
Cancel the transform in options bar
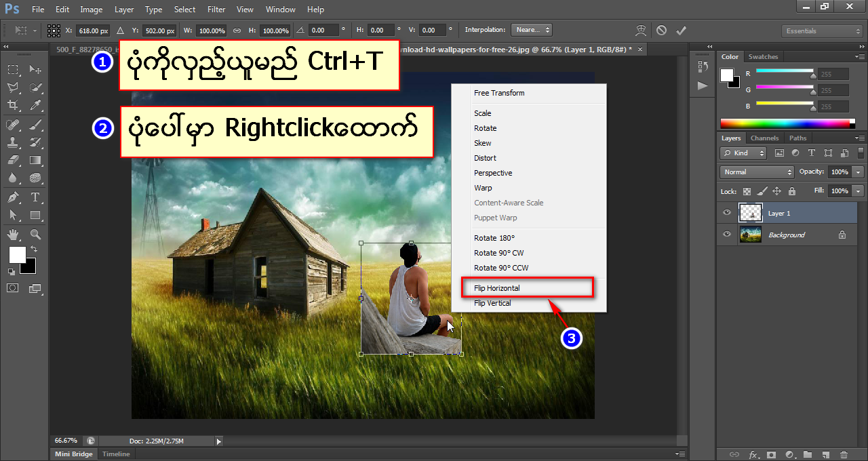coord(661,31)
